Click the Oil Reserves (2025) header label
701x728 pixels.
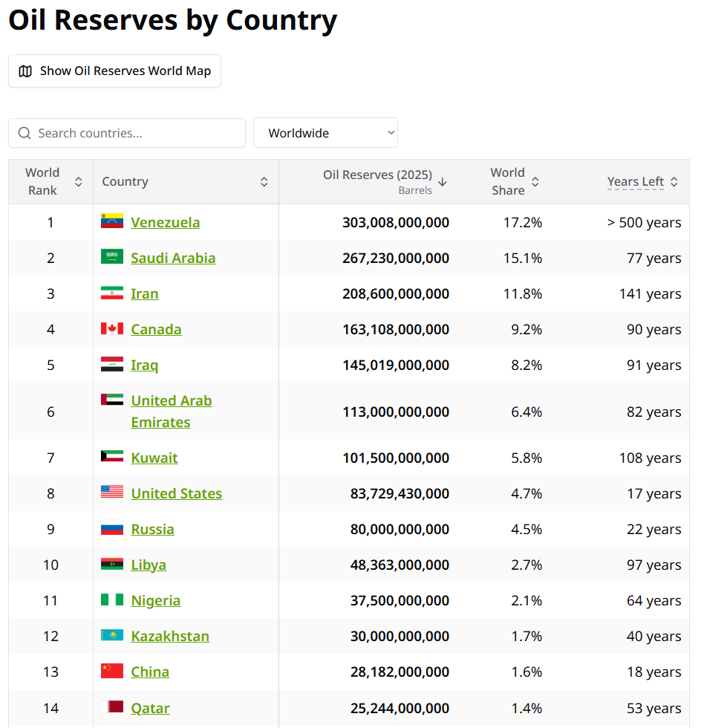pyautogui.click(x=377, y=175)
